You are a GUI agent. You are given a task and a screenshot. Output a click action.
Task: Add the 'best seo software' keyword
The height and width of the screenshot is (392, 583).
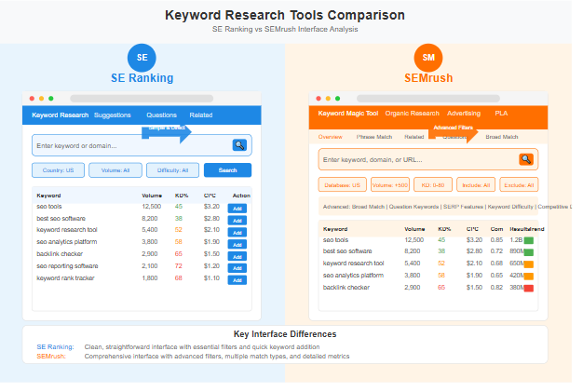coord(237,221)
